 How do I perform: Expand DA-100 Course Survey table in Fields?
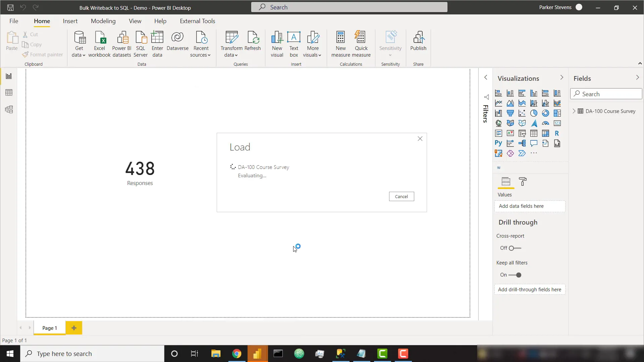pyautogui.click(x=574, y=111)
